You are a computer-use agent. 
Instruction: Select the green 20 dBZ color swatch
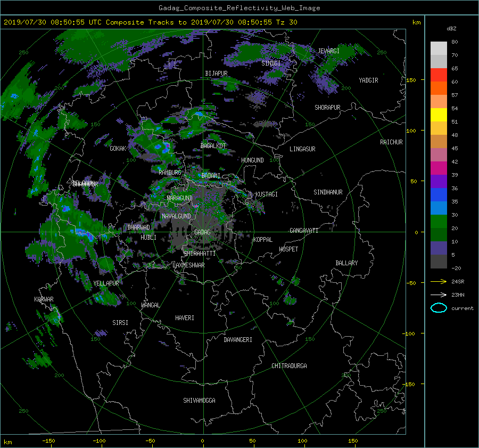(x=439, y=221)
